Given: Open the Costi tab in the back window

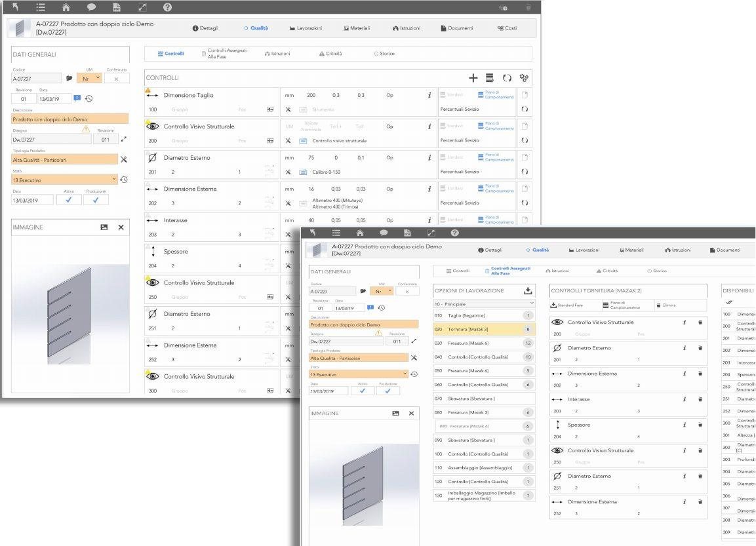Looking at the screenshot, I should click(x=507, y=28).
